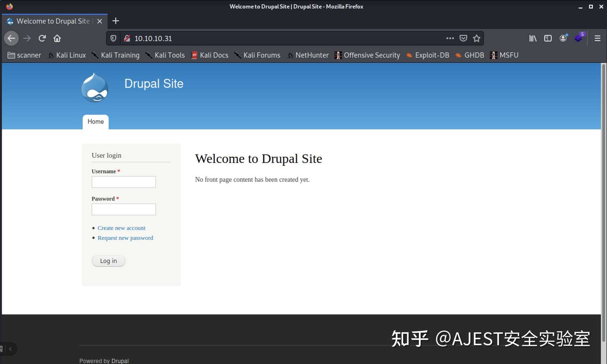This screenshot has height=364, width=607.
Task: Open the Kali Docs bookmark
Action: pyautogui.click(x=210, y=55)
